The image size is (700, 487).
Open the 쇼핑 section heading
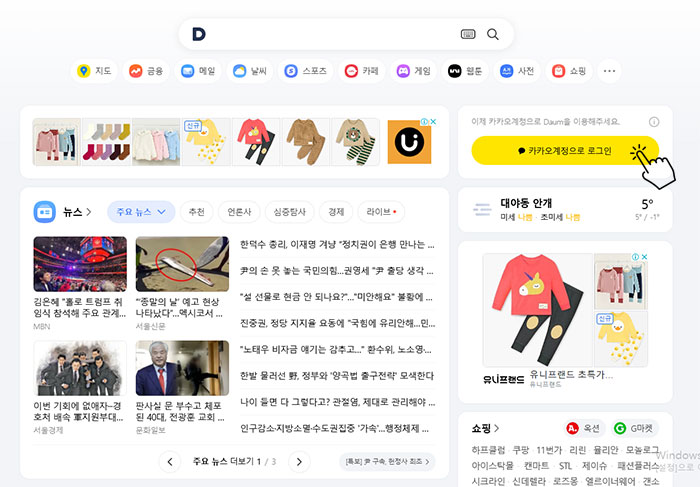[485, 429]
